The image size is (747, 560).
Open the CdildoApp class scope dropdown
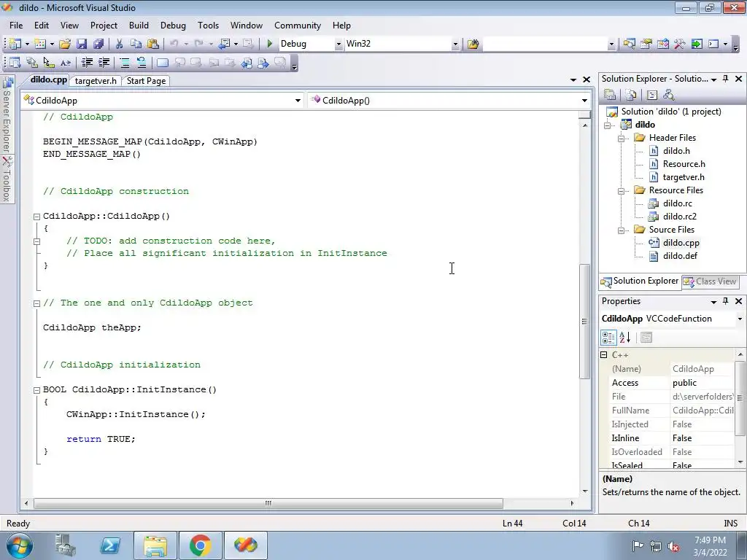click(298, 101)
